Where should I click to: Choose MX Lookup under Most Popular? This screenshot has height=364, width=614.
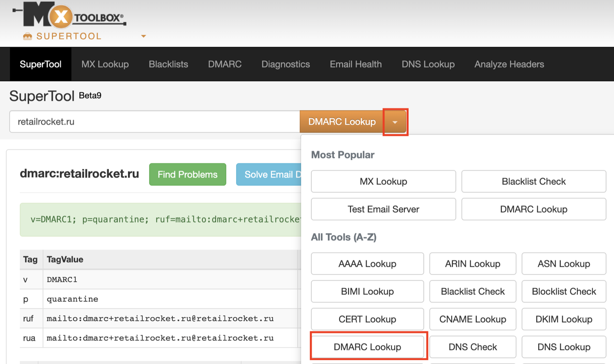[x=383, y=181]
